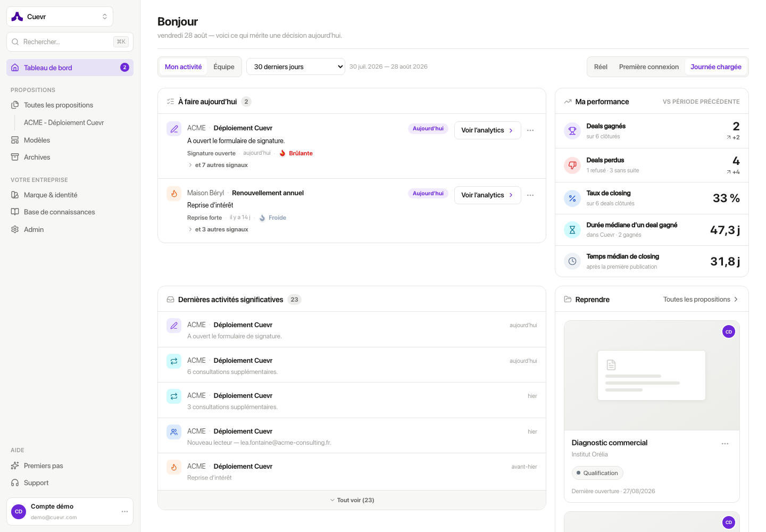The image size is (766, 532).
Task: Click the people icon on Nouveau lecteur row
Action: point(174,432)
